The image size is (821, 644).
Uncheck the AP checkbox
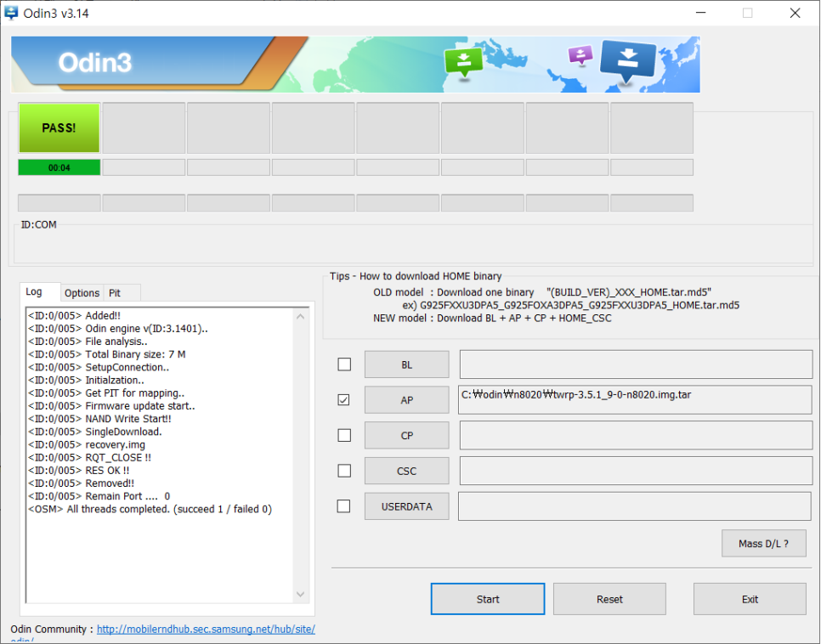pos(344,400)
